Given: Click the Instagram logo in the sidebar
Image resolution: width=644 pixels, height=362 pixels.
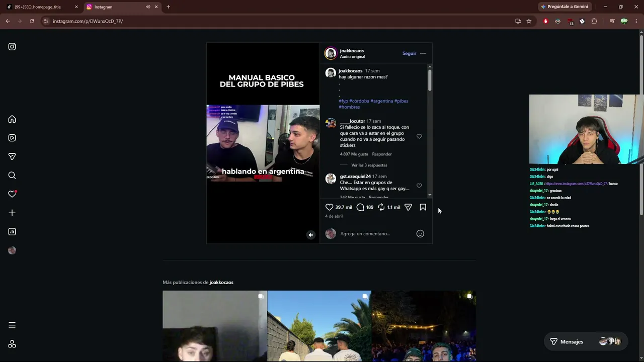Looking at the screenshot, I should [12, 47].
